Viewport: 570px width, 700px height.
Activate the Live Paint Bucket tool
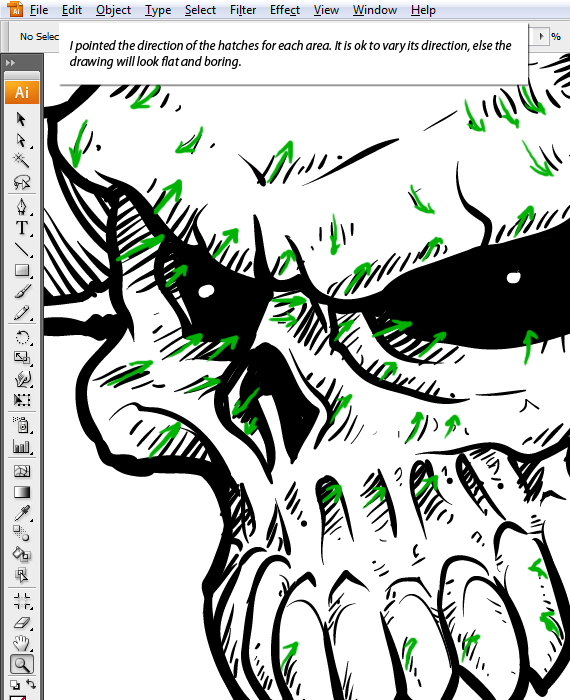tap(21, 554)
